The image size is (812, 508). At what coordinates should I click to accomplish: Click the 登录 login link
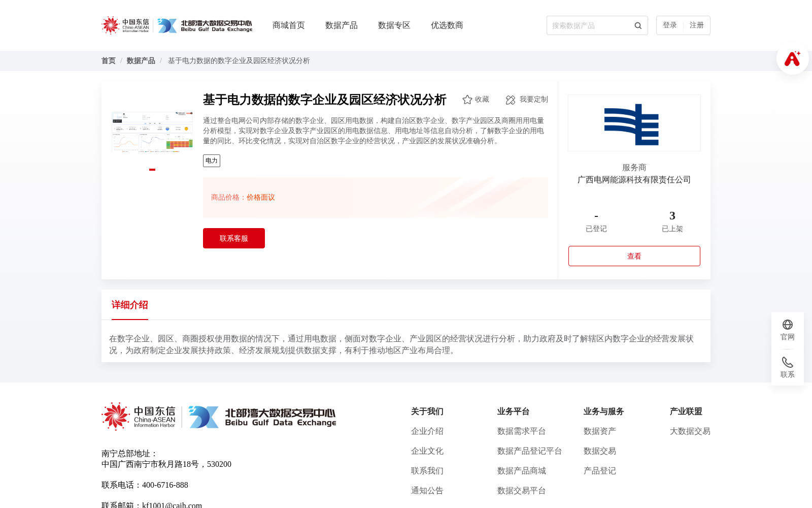[670, 25]
